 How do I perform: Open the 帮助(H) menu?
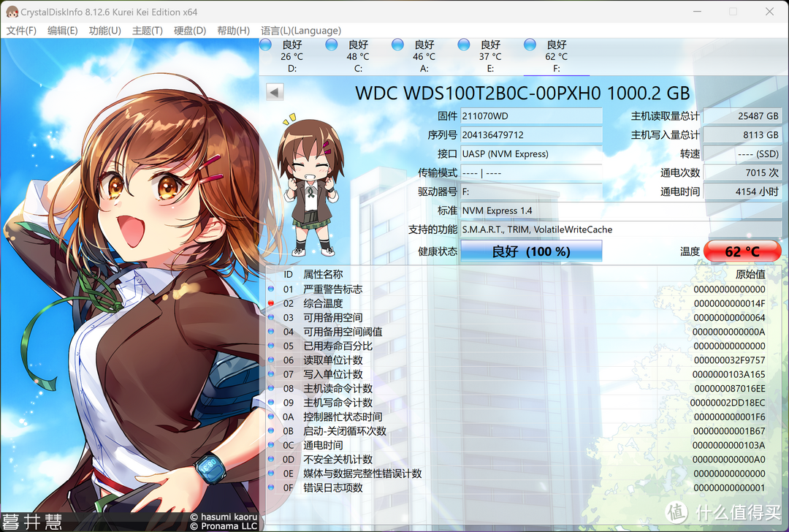(x=232, y=31)
